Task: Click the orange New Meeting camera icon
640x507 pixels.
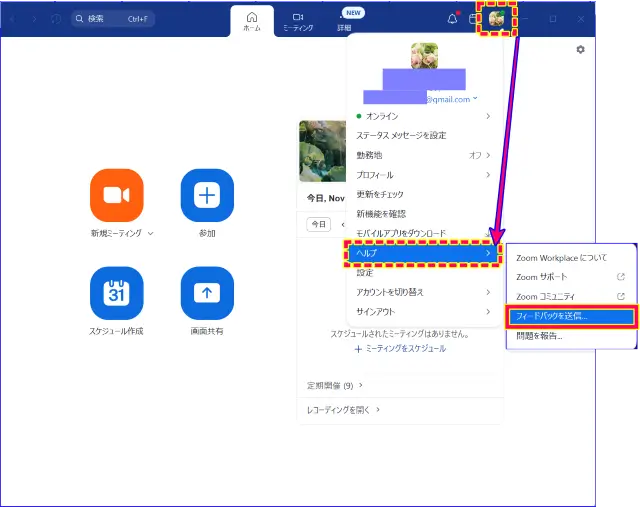Action: (x=117, y=195)
